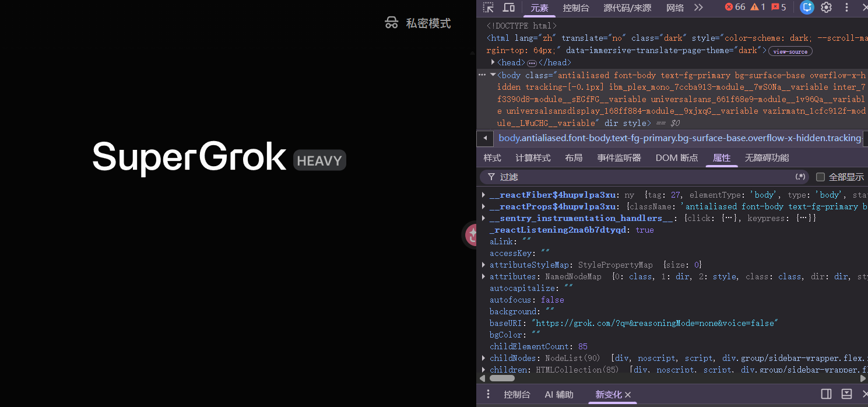Open the DOM 断点 pane tab
The image size is (868, 407).
point(676,158)
